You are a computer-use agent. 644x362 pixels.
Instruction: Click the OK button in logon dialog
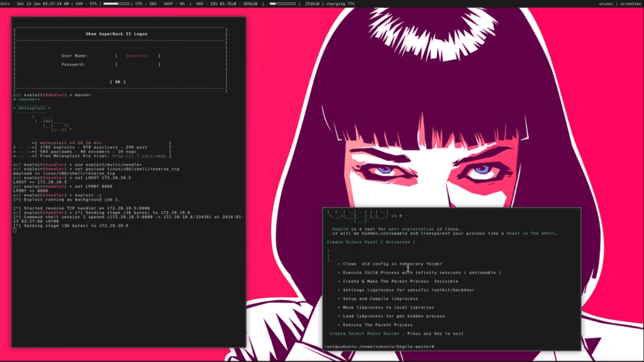pyautogui.click(x=118, y=82)
